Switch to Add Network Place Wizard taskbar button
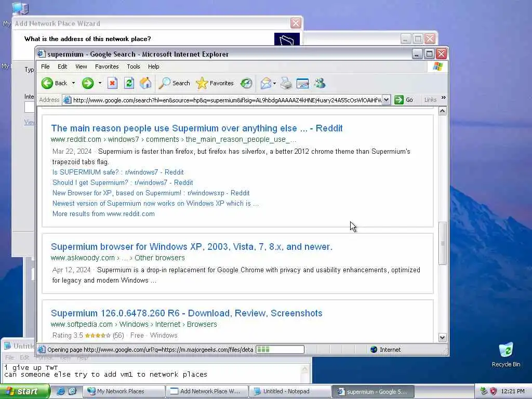This screenshot has height=399, width=532. [x=207, y=391]
